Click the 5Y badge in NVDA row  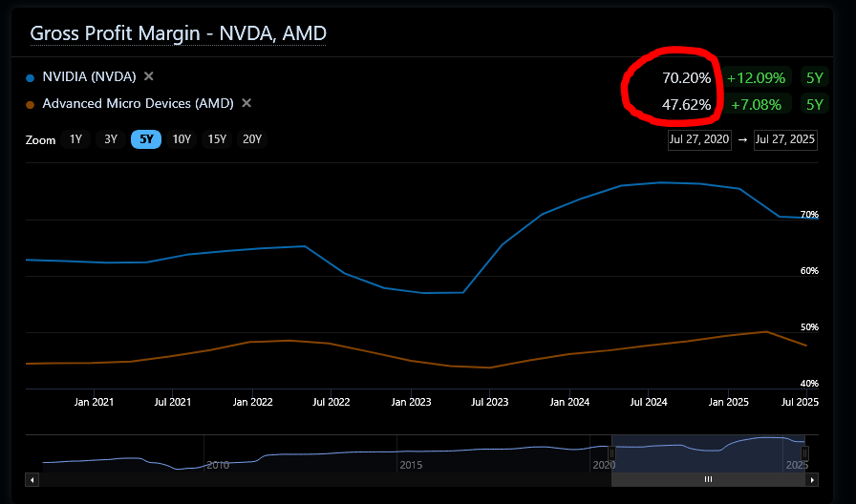815,78
